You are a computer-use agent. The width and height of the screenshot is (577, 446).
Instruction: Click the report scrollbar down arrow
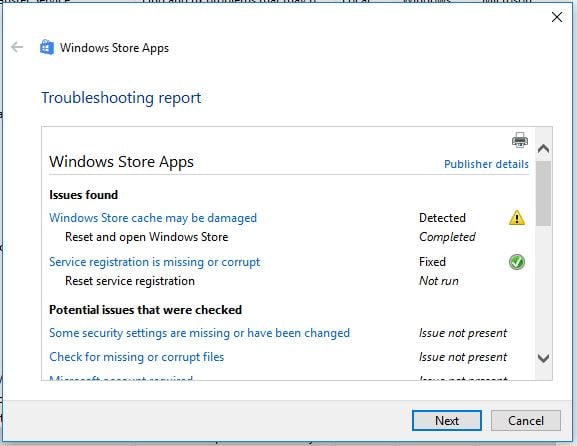[x=544, y=358]
